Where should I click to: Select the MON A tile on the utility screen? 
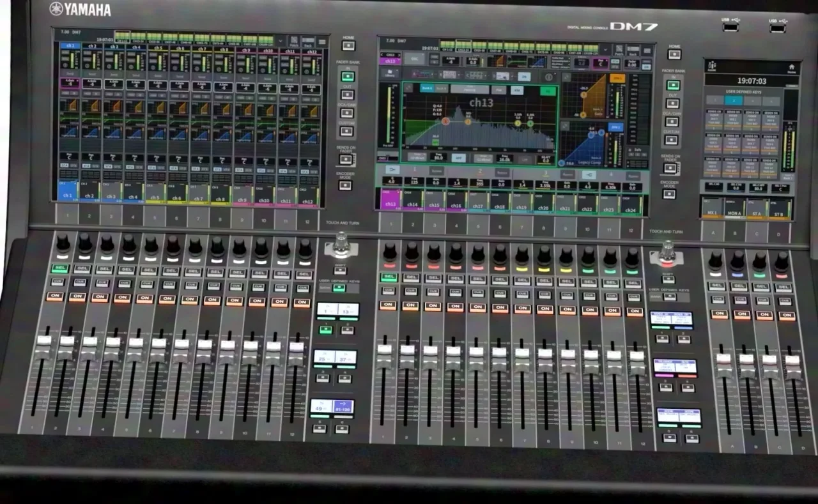coord(734,208)
